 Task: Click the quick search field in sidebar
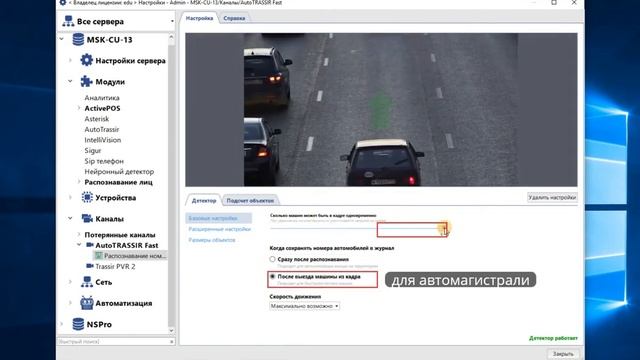113,341
